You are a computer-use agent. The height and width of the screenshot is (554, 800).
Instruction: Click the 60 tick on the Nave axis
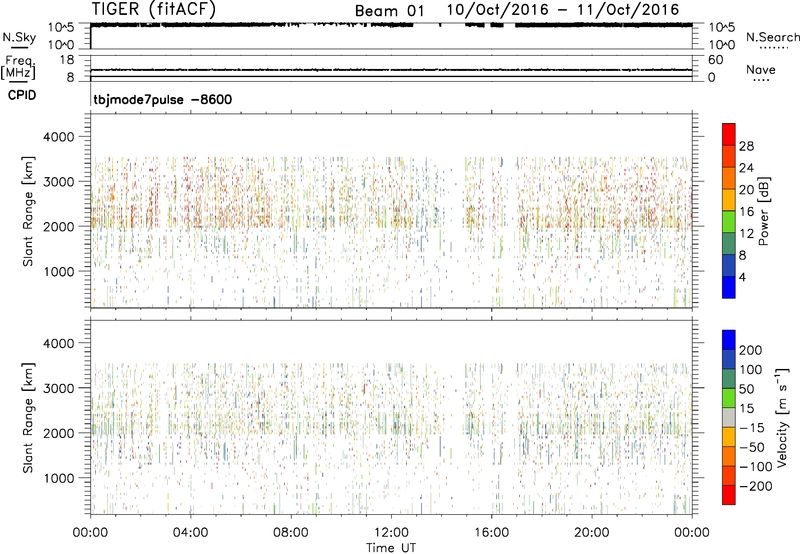click(715, 60)
